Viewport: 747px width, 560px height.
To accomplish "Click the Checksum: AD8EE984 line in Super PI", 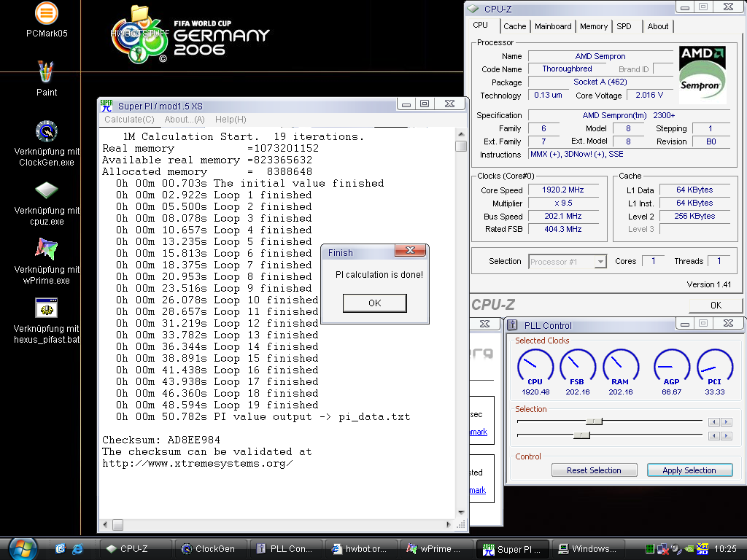I will click(161, 440).
